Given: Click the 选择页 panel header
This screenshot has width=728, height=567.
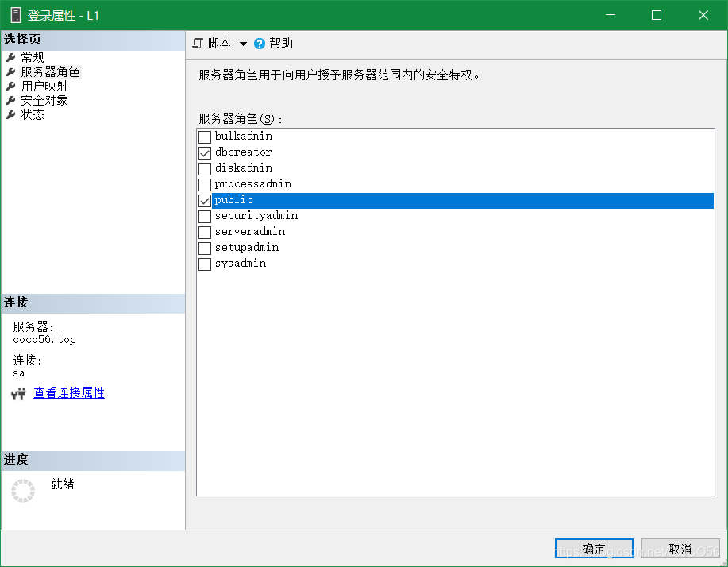Looking at the screenshot, I should [93, 40].
